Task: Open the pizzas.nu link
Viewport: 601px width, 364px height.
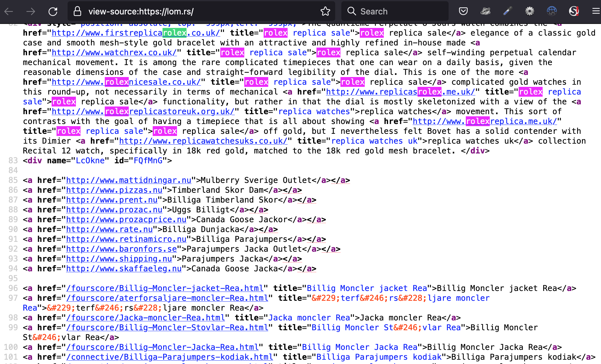Action: 114,190
